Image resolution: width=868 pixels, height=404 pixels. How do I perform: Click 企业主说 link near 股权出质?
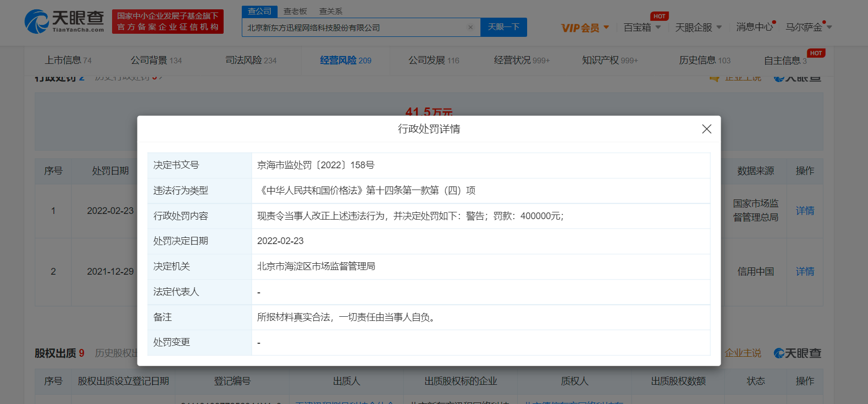pyautogui.click(x=743, y=353)
